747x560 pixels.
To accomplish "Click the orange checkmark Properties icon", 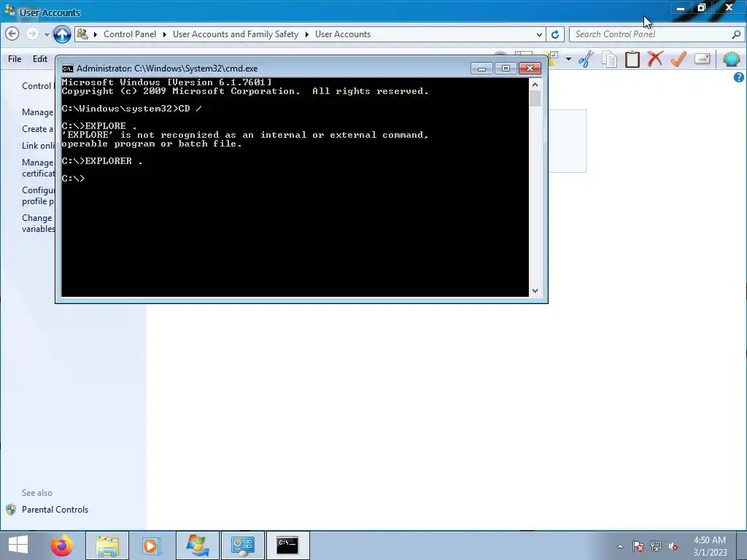I will (678, 59).
